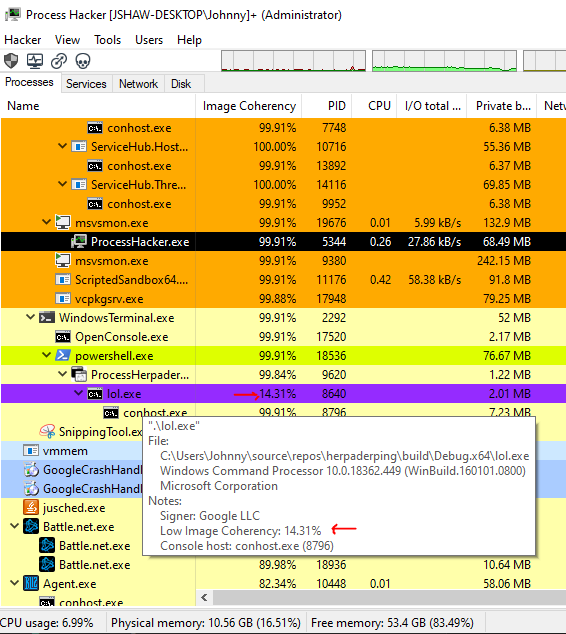Screen dimensions: 566x634
Task: Click the chain link toolbar icon
Action: pyautogui.click(x=59, y=61)
